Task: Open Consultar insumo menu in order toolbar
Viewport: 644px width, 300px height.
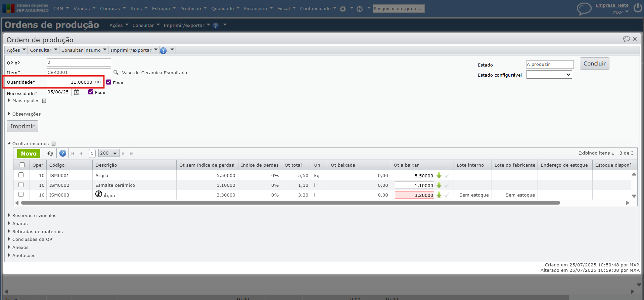Action: 84,50
